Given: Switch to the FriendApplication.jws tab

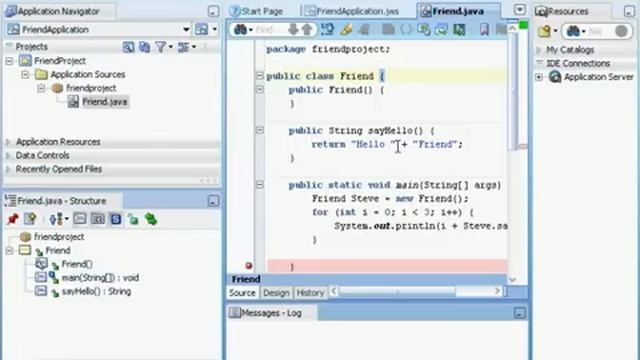Looking at the screenshot, I should pos(352,11).
